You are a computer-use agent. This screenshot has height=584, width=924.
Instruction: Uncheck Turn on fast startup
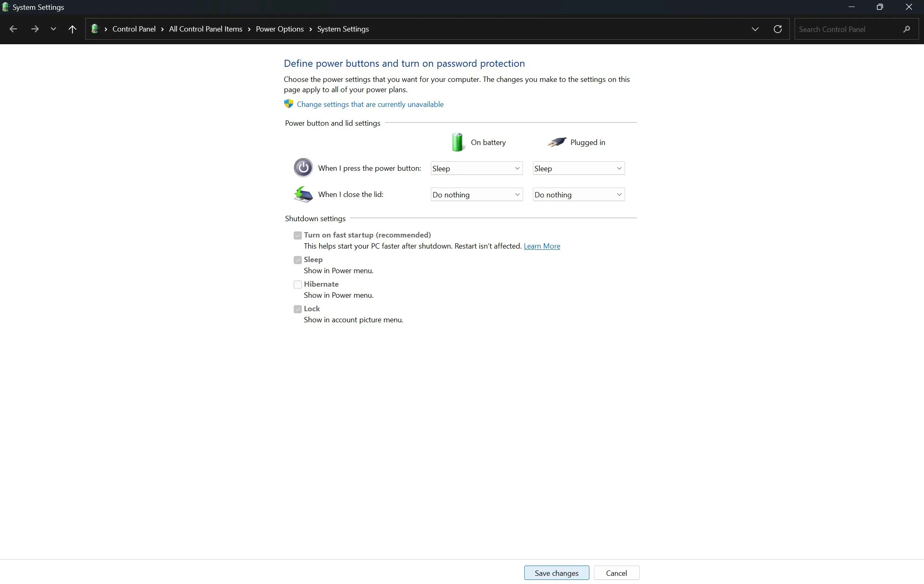point(297,235)
